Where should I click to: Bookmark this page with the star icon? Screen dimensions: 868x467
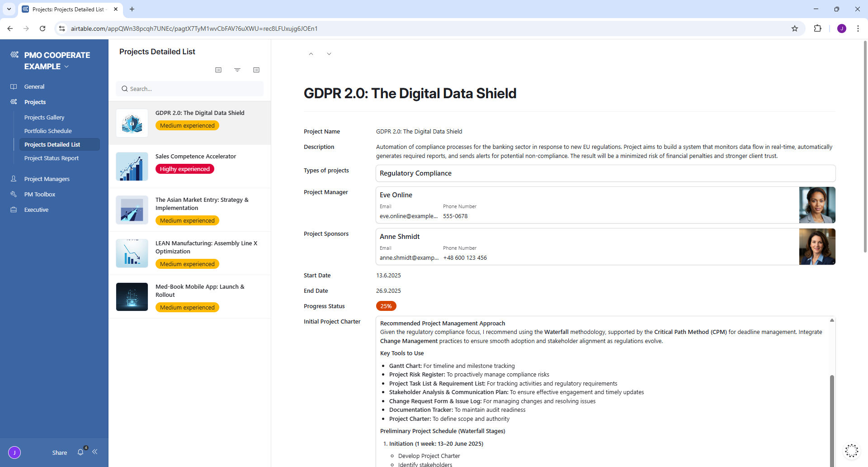click(795, 29)
